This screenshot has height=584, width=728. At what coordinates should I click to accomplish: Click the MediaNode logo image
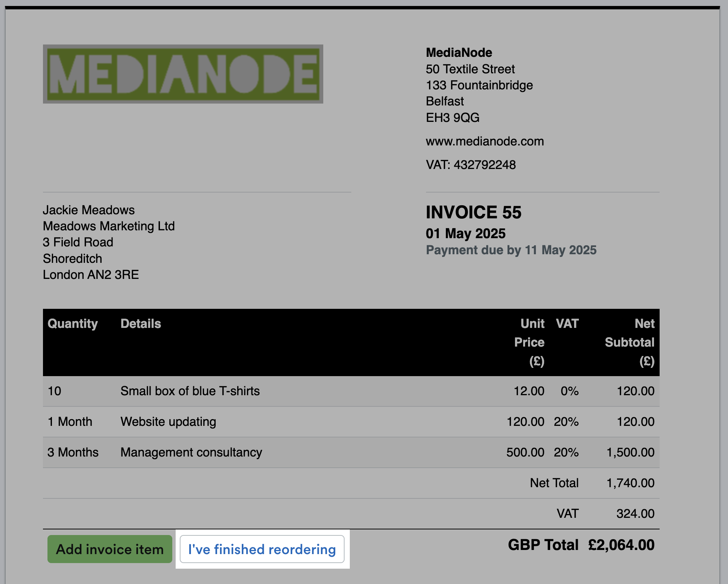pyautogui.click(x=183, y=74)
